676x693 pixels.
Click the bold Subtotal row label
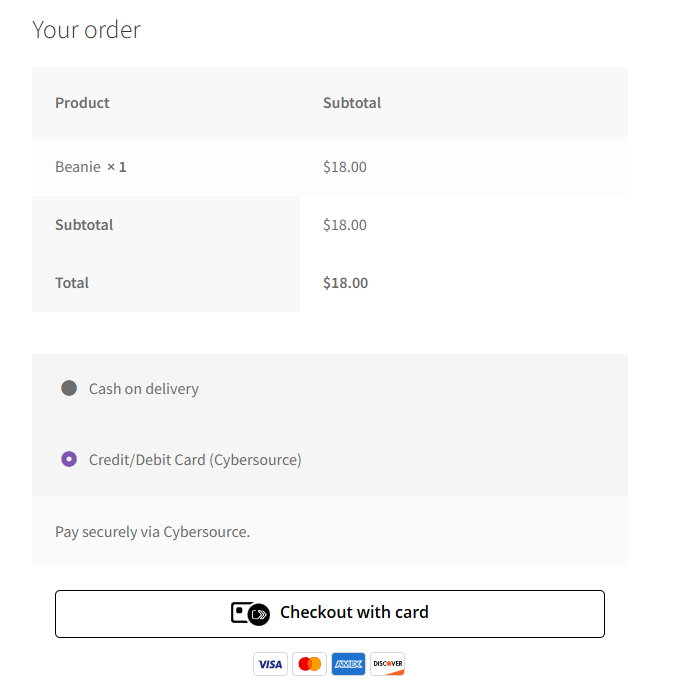tap(84, 225)
